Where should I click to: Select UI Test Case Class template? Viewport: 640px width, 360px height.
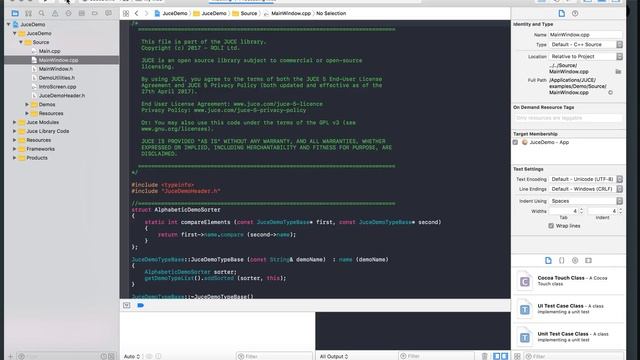569,309
